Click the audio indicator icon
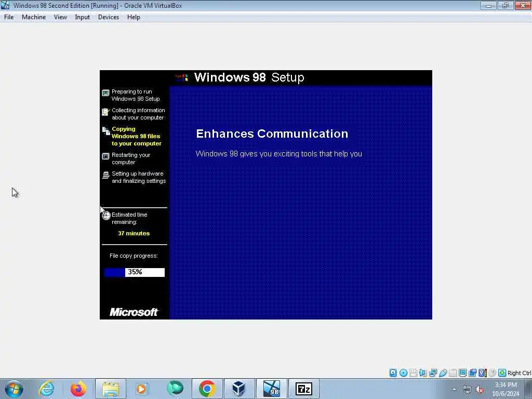This screenshot has height=399, width=532. 423,373
